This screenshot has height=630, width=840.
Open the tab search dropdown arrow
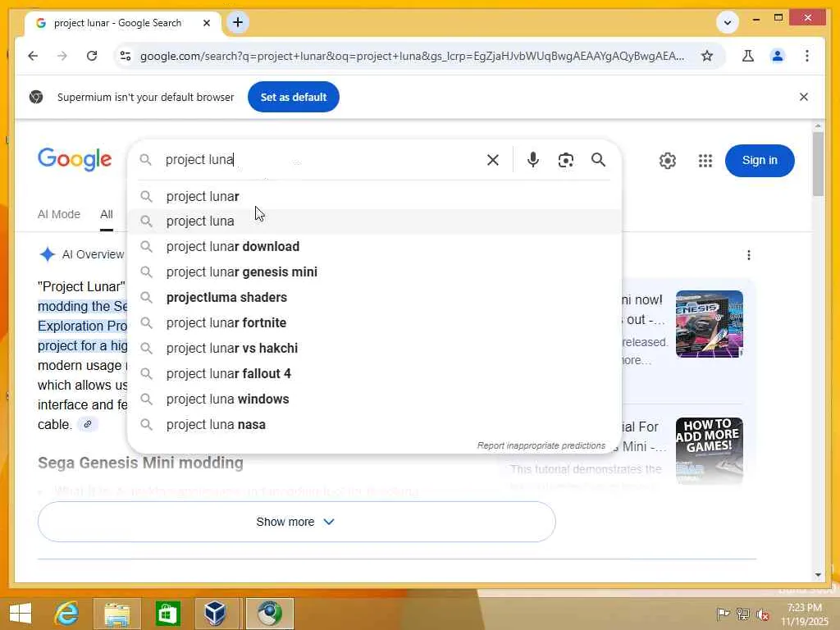pyautogui.click(x=728, y=22)
